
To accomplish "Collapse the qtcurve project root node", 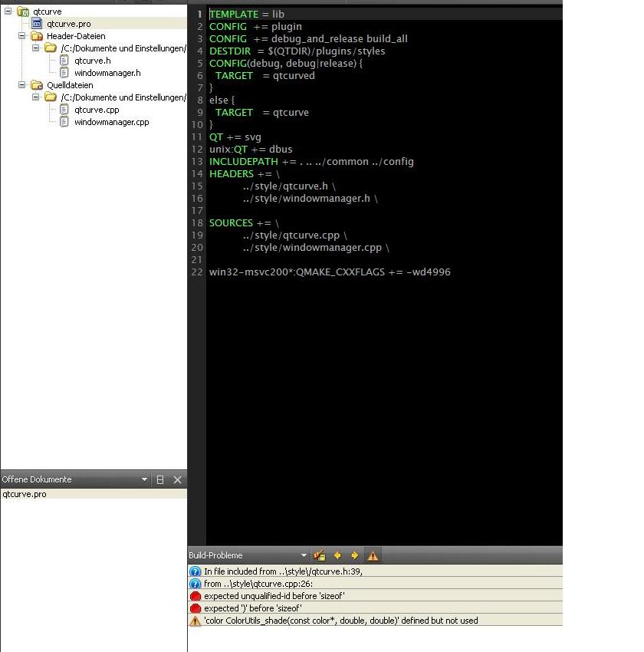I will click(8, 12).
